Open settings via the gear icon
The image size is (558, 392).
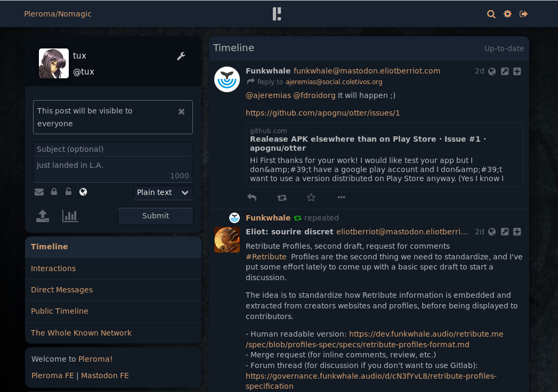[507, 14]
